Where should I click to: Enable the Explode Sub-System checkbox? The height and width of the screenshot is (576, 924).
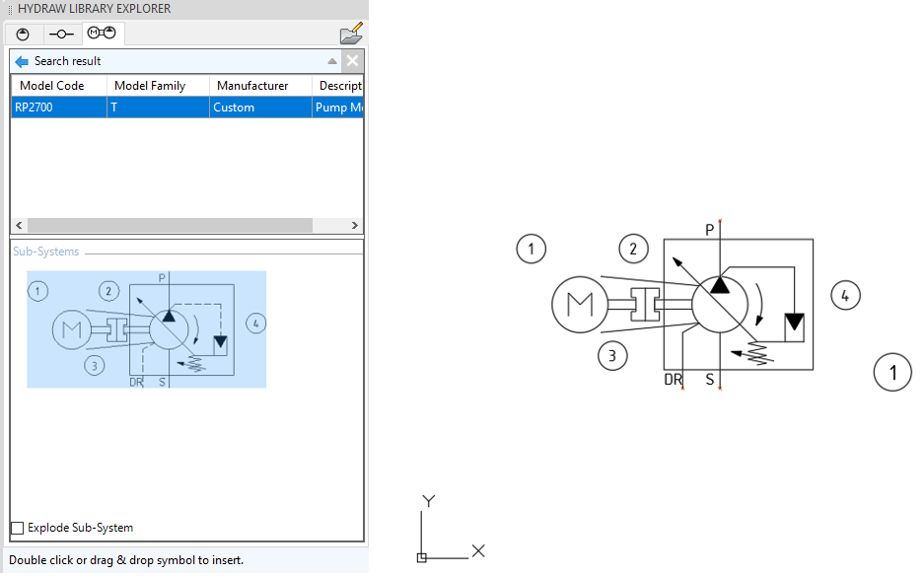(x=18, y=528)
